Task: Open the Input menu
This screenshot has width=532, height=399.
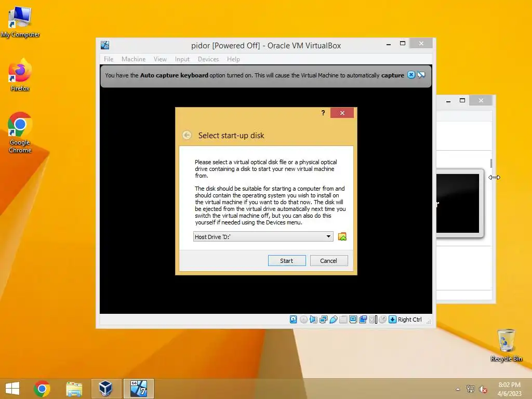Action: click(x=182, y=59)
